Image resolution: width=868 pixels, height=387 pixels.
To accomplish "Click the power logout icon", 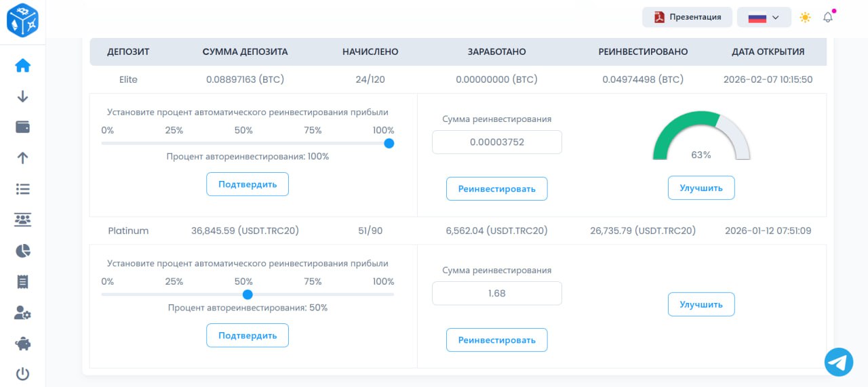I will [22, 373].
